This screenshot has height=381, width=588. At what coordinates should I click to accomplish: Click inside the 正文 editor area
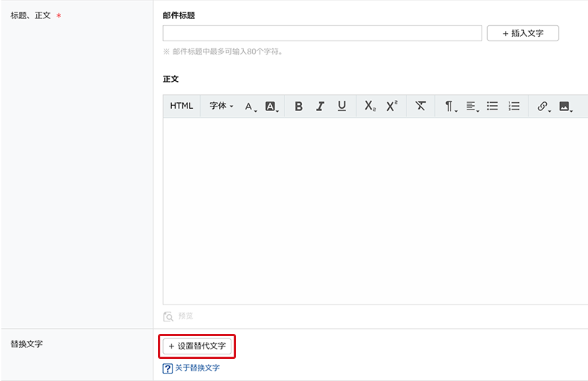click(375, 211)
